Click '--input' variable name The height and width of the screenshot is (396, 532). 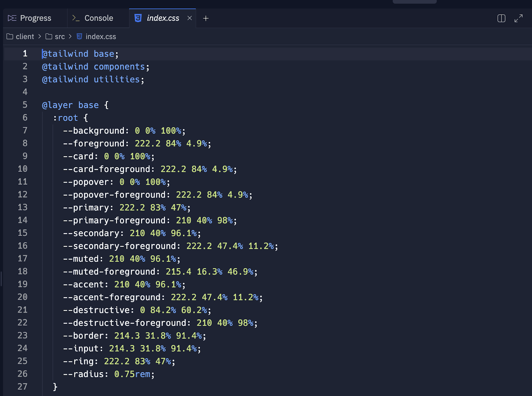(x=81, y=349)
